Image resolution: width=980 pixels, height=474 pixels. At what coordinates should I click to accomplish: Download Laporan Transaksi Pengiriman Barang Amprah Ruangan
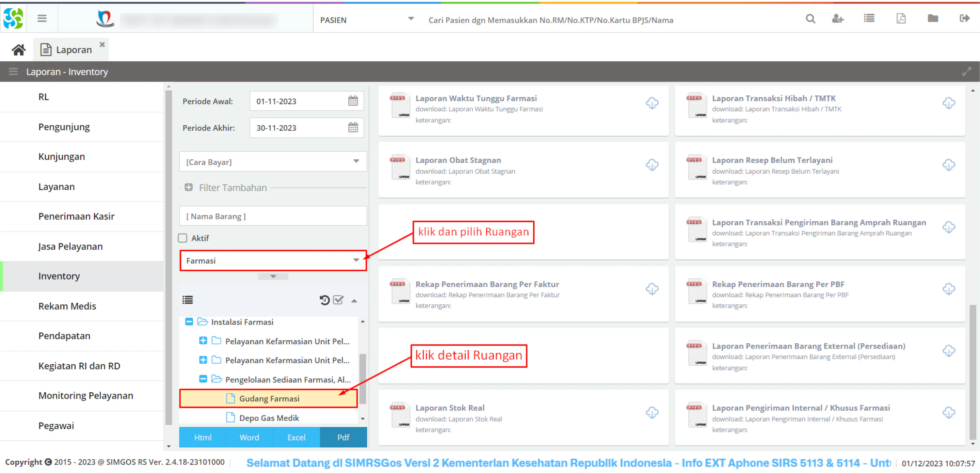949,227
